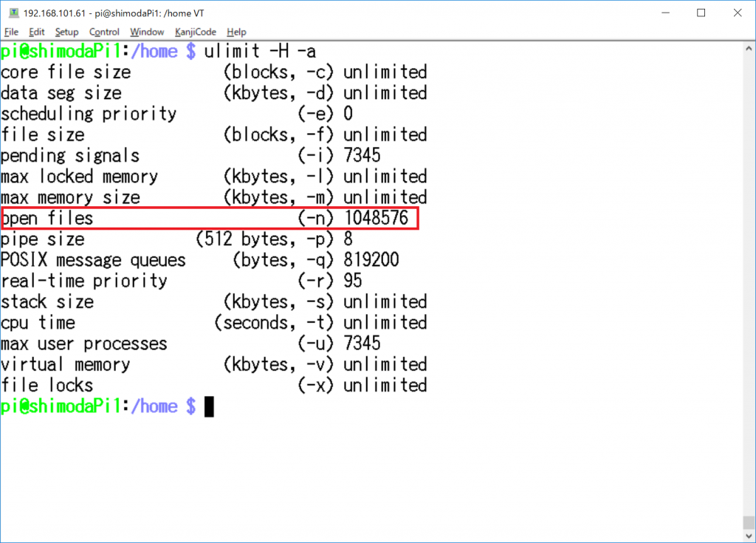Image resolution: width=756 pixels, height=543 pixels.
Task: Click the scrollbar up arrow
Action: (749, 48)
